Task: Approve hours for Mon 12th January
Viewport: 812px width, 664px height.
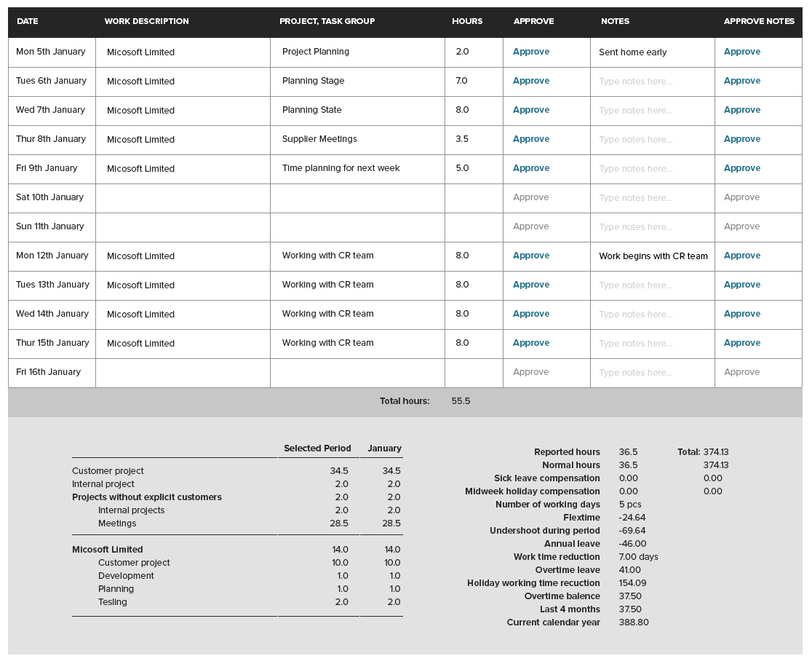Action: pos(530,256)
